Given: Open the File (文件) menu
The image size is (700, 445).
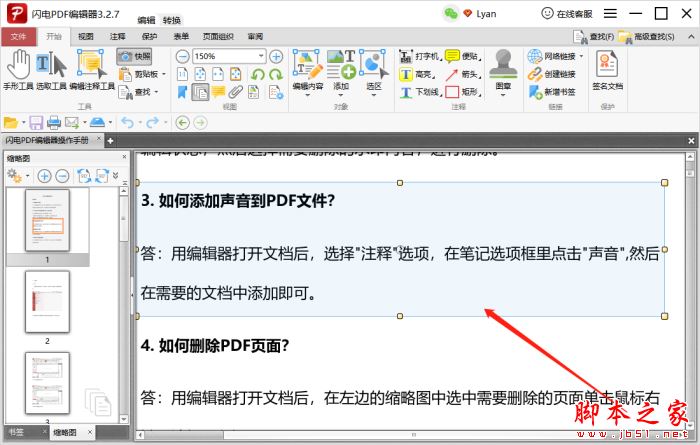Looking at the screenshot, I should (18, 37).
